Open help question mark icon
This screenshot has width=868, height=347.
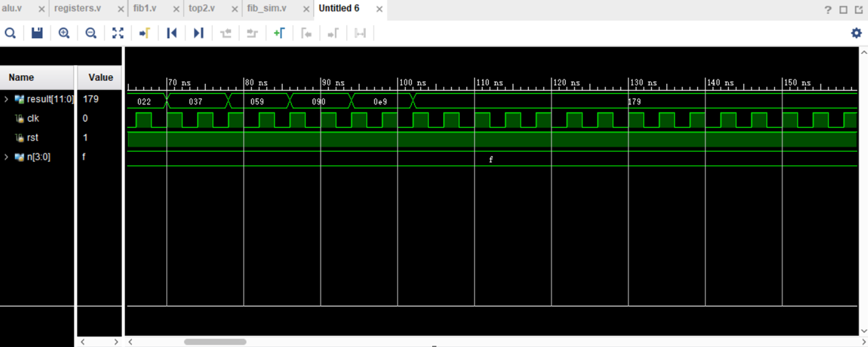[828, 10]
